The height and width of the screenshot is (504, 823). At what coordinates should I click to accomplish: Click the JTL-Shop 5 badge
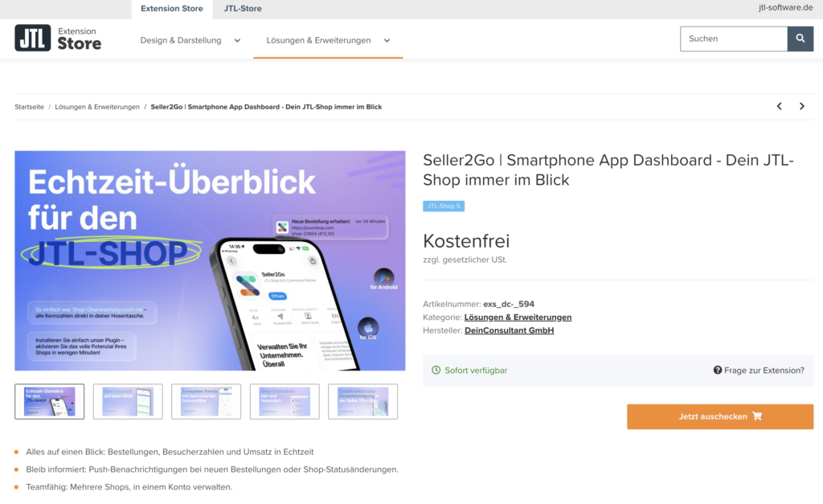click(x=444, y=206)
